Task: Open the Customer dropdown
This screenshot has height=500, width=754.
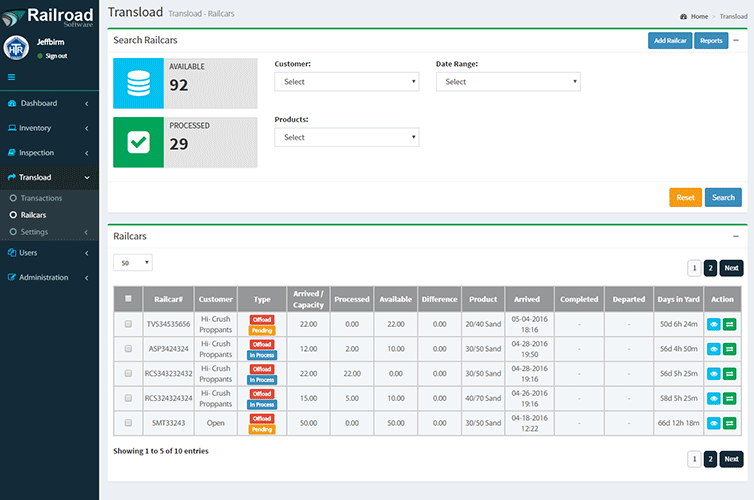Action: (x=346, y=82)
